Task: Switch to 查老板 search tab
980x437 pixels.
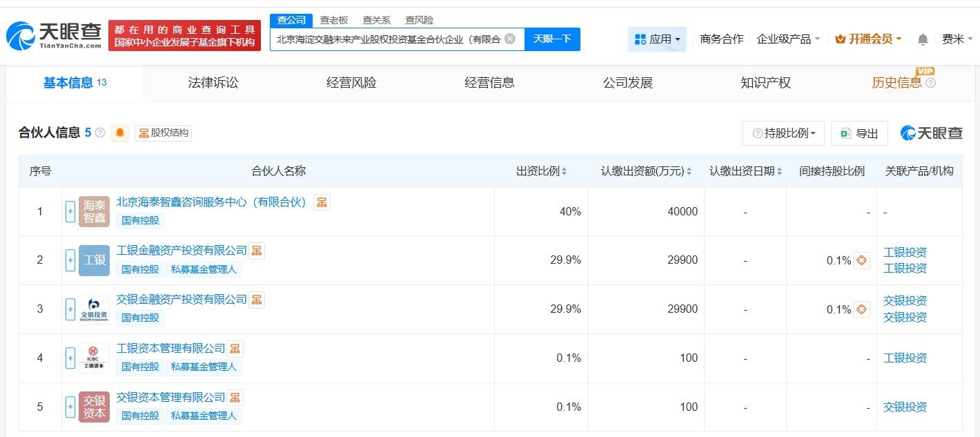Action: [x=334, y=20]
